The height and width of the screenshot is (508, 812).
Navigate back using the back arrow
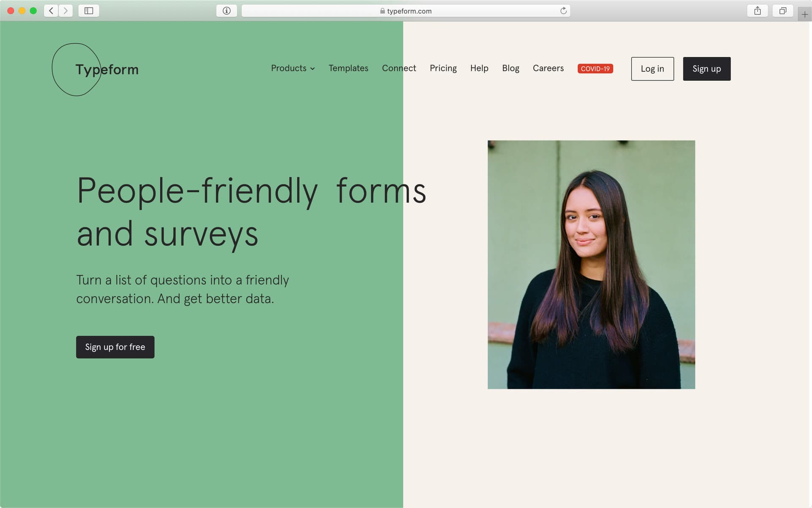click(50, 11)
